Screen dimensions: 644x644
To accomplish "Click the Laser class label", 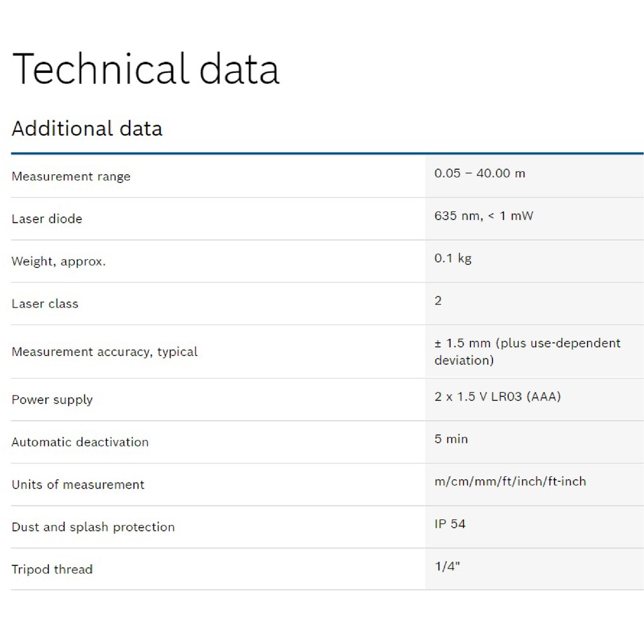I will pos(45,304).
